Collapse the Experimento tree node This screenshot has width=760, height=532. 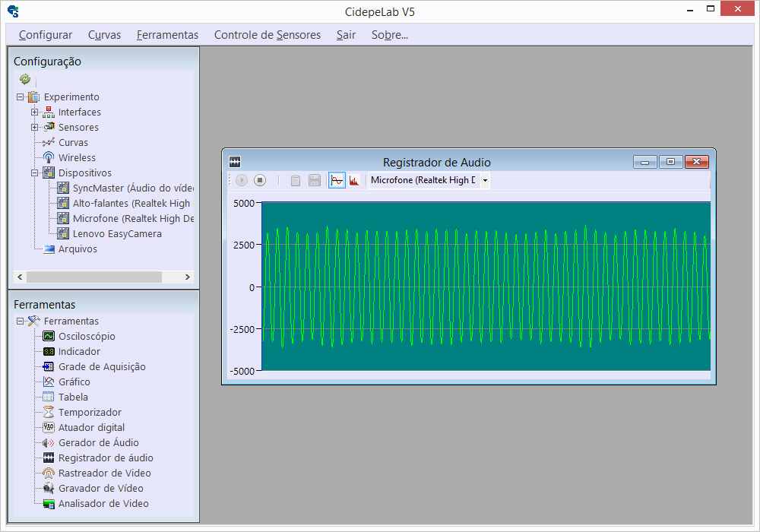click(20, 97)
